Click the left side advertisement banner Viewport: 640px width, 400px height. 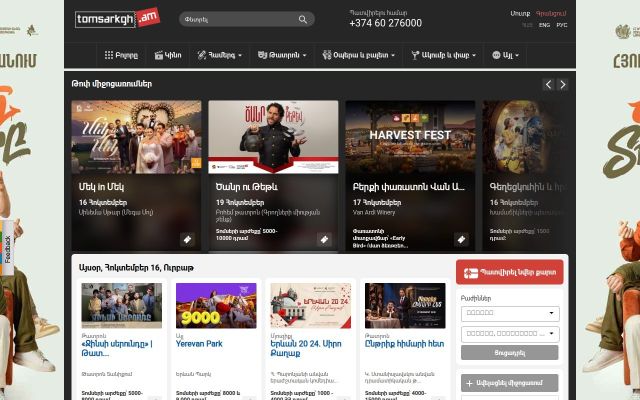pyautogui.click(x=32, y=200)
